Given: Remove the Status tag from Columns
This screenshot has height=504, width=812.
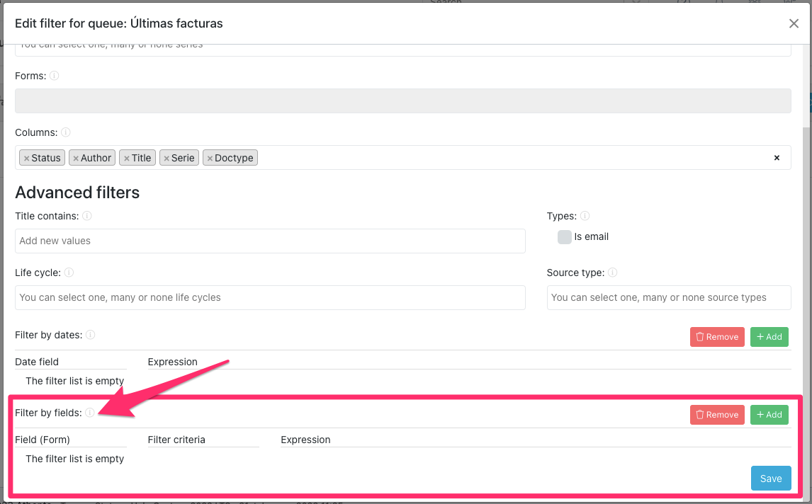Looking at the screenshot, I should (x=27, y=159).
